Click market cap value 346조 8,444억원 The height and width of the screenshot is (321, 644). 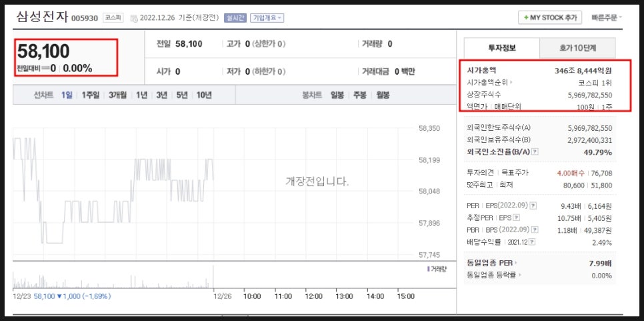pos(583,70)
